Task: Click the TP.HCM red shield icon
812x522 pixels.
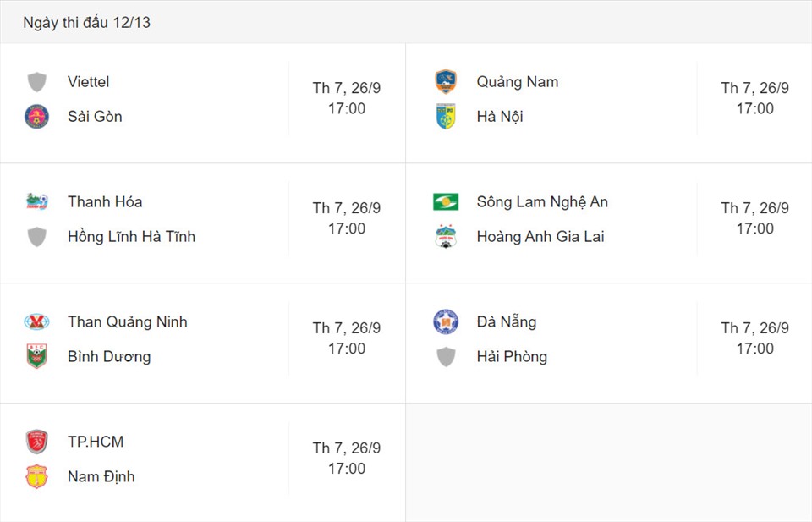Action: [36, 442]
